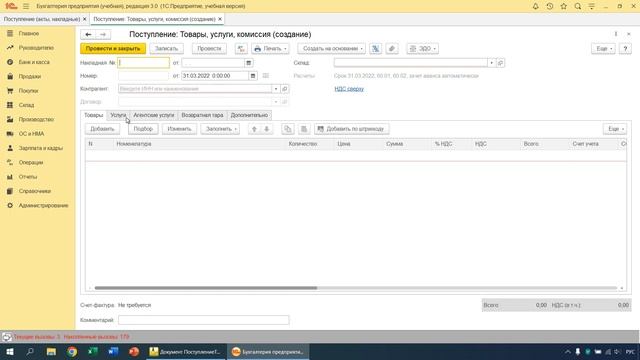The width and height of the screenshot is (640, 360).
Task: Click Добавить по штрихкоду button
Action: point(351,129)
